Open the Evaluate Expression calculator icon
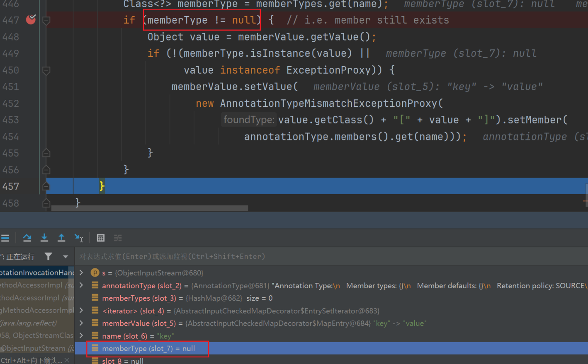This screenshot has width=588, height=364. coord(101,238)
